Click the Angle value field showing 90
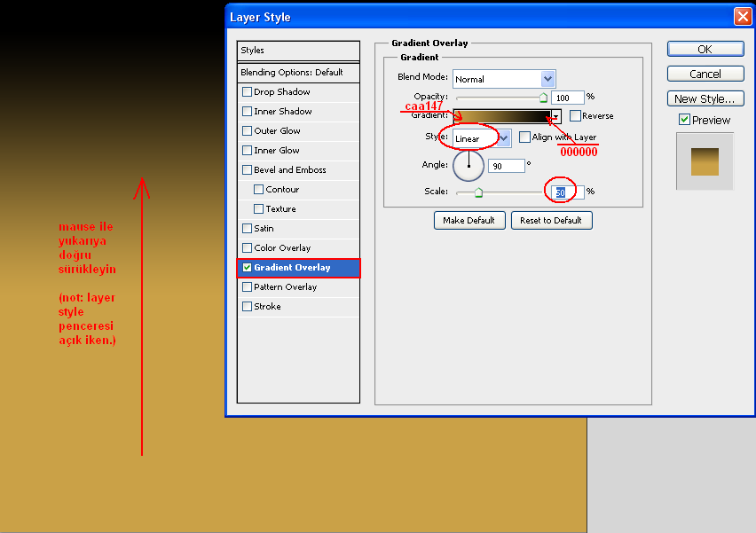This screenshot has width=756, height=533. [x=507, y=166]
